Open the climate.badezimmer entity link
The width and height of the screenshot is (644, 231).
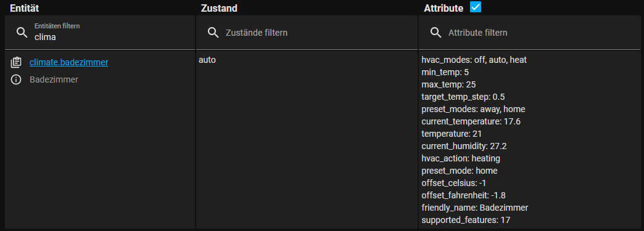coord(68,62)
